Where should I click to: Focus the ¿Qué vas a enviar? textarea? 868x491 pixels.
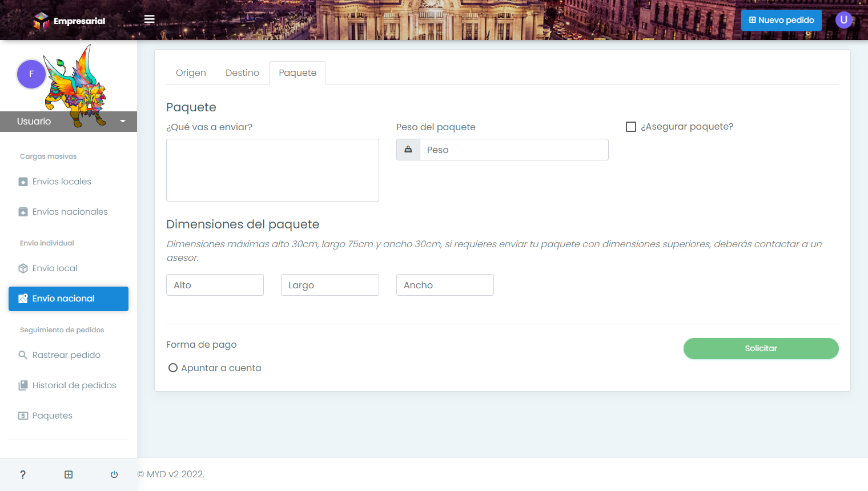pos(272,170)
